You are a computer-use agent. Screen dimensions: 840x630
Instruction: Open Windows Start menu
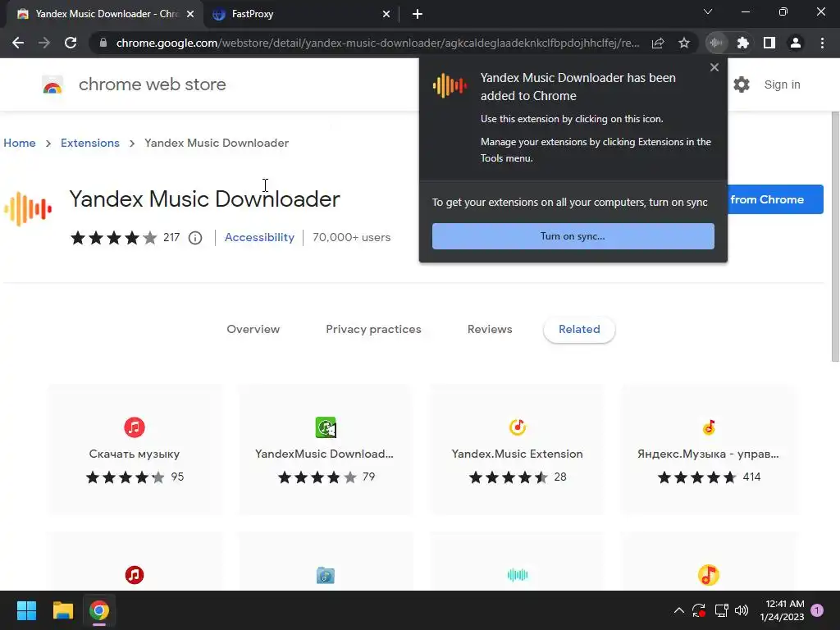pyautogui.click(x=27, y=610)
